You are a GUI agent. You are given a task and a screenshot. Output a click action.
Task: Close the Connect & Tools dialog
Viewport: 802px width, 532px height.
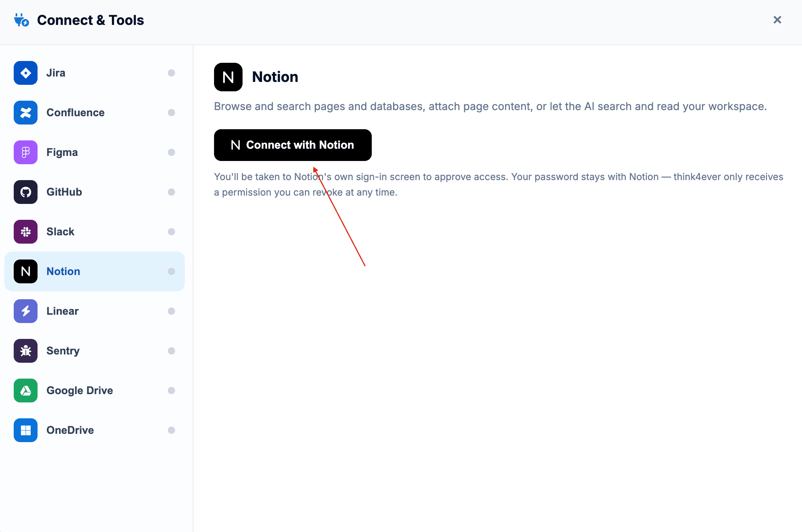click(777, 20)
